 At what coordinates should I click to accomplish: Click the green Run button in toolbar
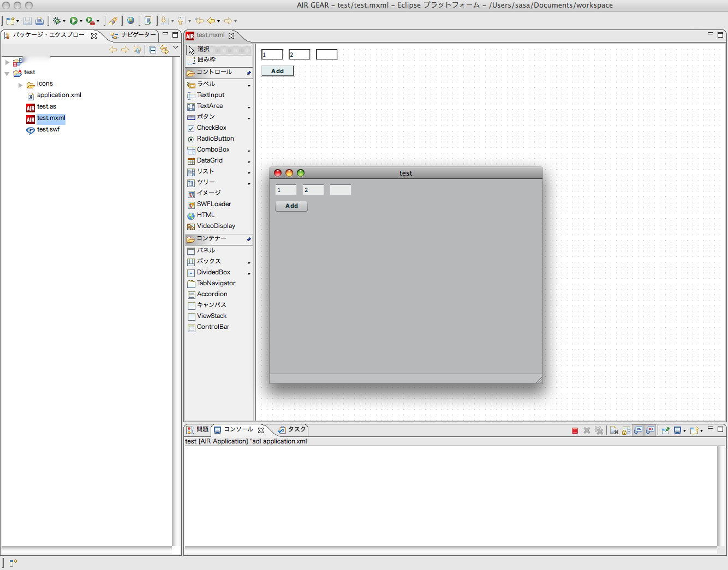73,21
